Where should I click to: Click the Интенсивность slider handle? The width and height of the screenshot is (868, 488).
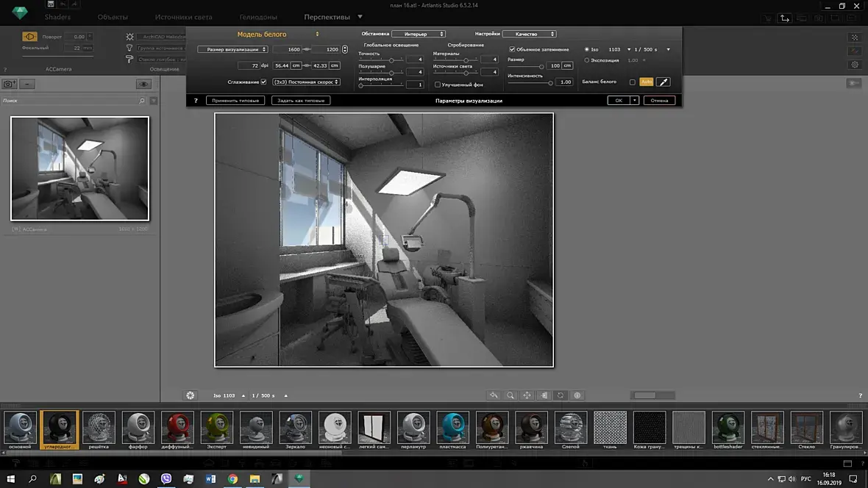[x=550, y=83]
